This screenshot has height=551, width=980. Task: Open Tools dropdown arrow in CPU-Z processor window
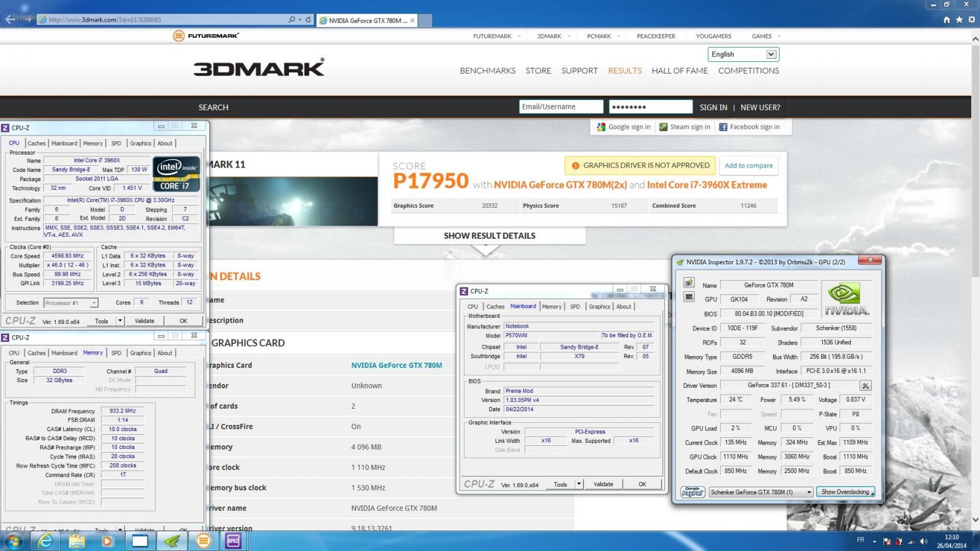click(120, 321)
